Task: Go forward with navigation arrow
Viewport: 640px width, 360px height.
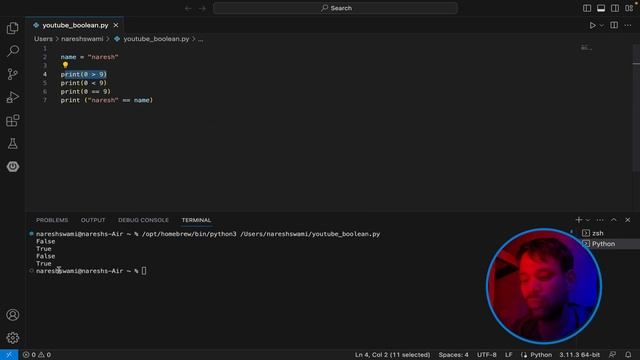Action: [x=202, y=8]
